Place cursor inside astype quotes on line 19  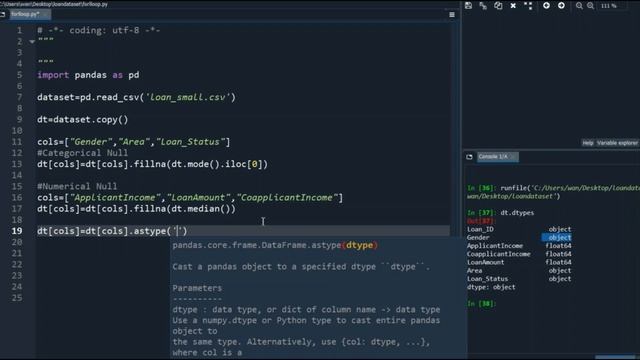point(178,231)
